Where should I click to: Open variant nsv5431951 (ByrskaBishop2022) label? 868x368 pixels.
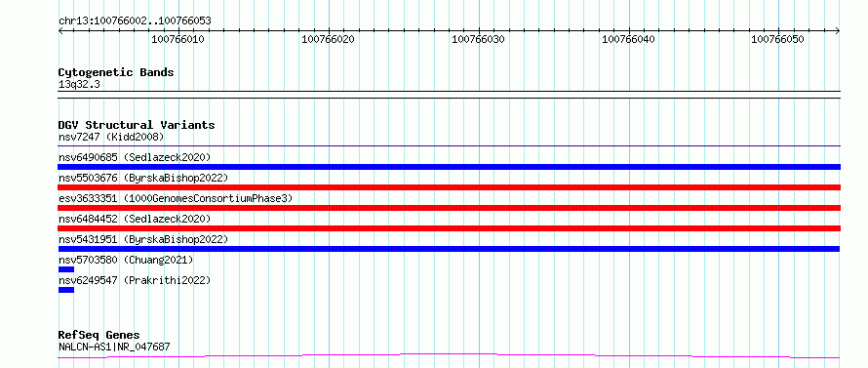tap(143, 239)
